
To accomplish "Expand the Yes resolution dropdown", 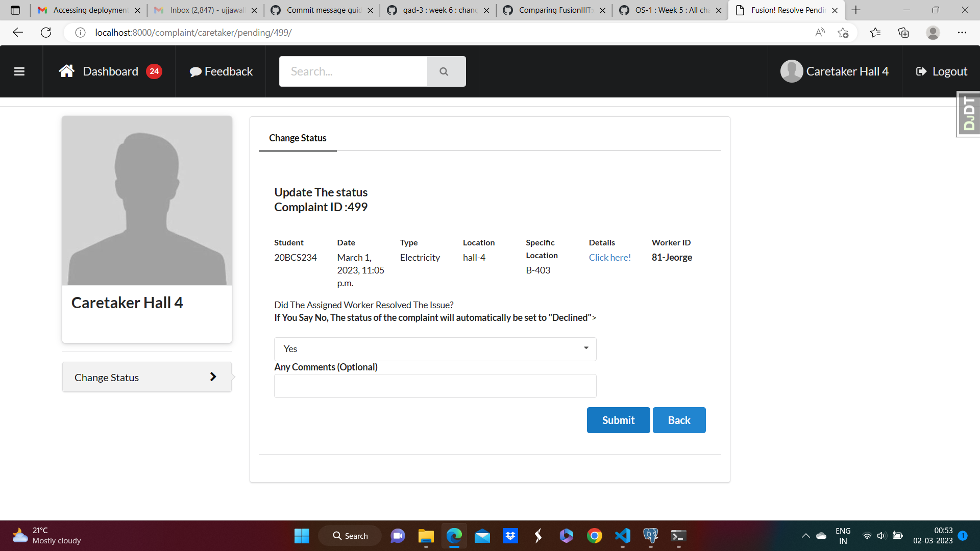I will 435,349.
